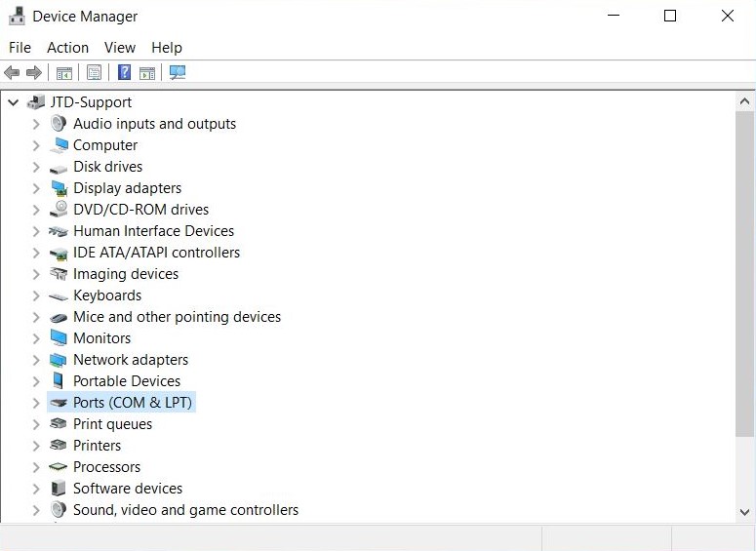Click the Audio inputs and outputs speaker icon
This screenshot has height=551, width=756.
59,124
